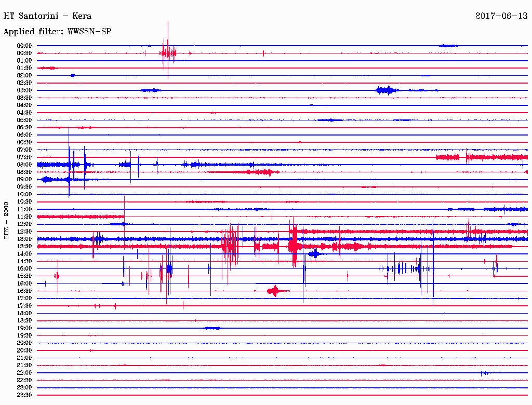This screenshot has height=405, width=532.
Task: Select the 16:30 time label
Action: 24,291
